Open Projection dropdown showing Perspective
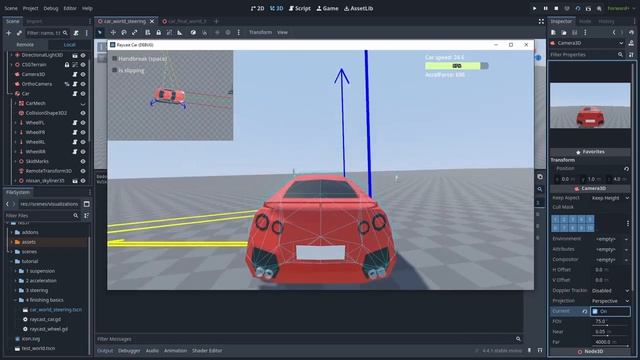Image resolution: width=640 pixels, height=360 pixels. pos(610,301)
